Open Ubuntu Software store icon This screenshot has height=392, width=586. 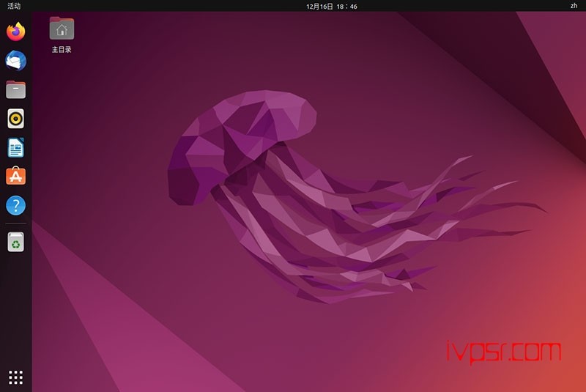(x=15, y=176)
